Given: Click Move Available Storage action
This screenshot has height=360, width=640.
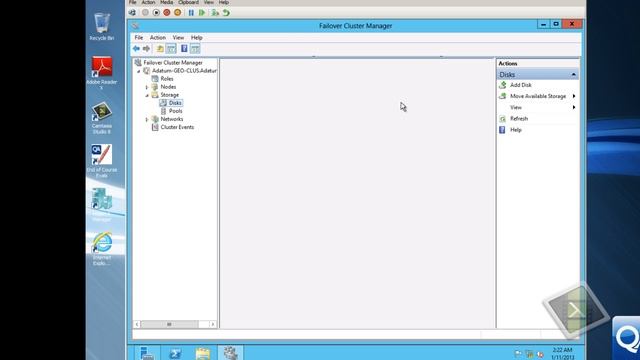Looking at the screenshot, I should [538, 96].
